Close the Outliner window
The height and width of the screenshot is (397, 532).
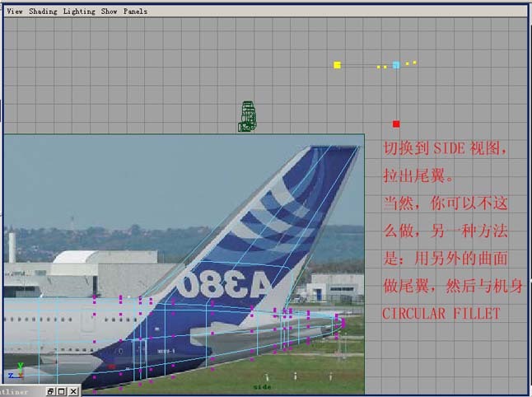pyautogui.click(x=73, y=391)
